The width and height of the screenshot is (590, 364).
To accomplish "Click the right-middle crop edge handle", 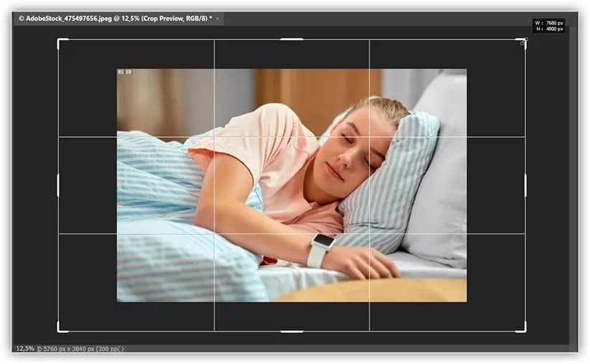I will coord(525,185).
